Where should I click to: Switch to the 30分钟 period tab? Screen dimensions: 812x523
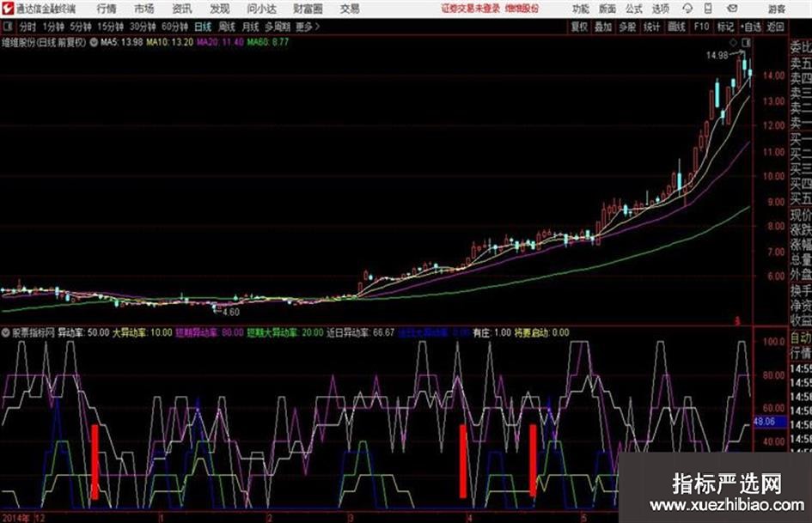143,27
